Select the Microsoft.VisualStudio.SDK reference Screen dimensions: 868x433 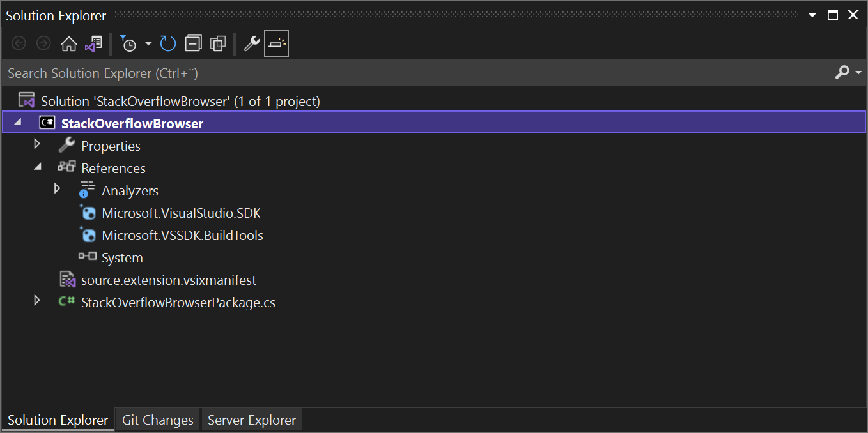click(181, 213)
